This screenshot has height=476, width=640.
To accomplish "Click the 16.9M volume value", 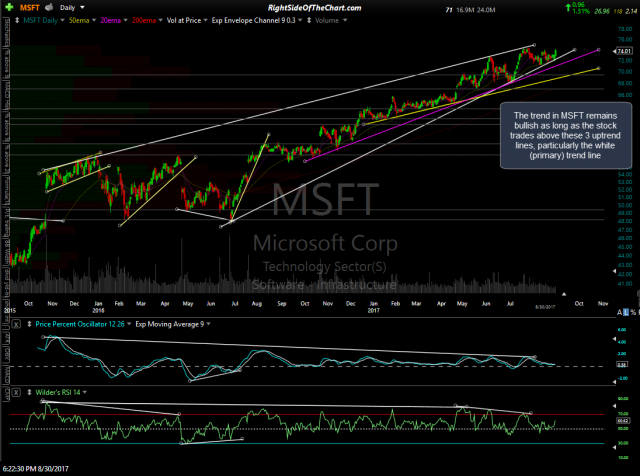I will click(x=465, y=10).
